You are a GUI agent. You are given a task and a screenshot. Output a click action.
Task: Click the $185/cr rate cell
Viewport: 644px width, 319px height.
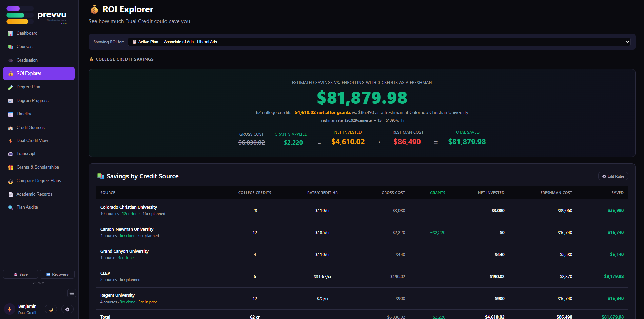[323, 233]
